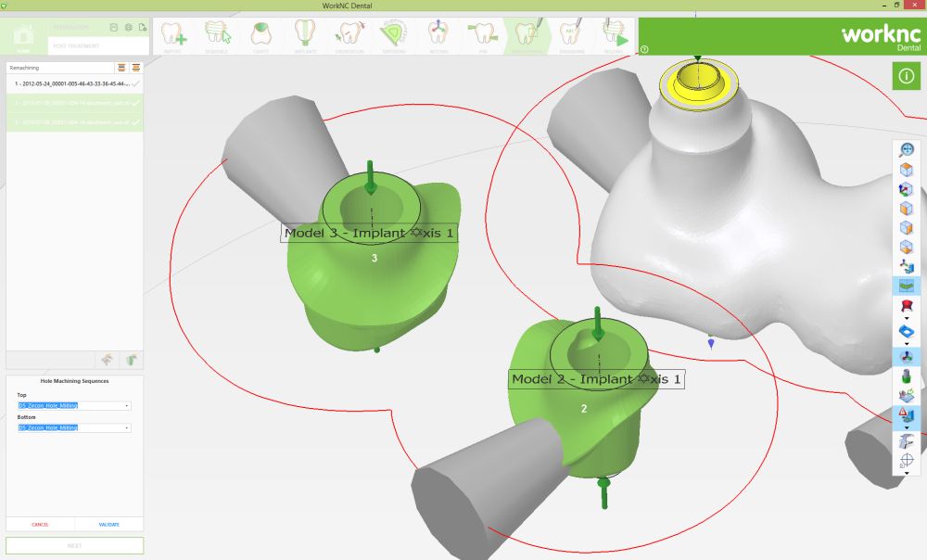Click the gray toolpath shape icon
Viewport: 927px width, 560px height.
click(x=907, y=441)
